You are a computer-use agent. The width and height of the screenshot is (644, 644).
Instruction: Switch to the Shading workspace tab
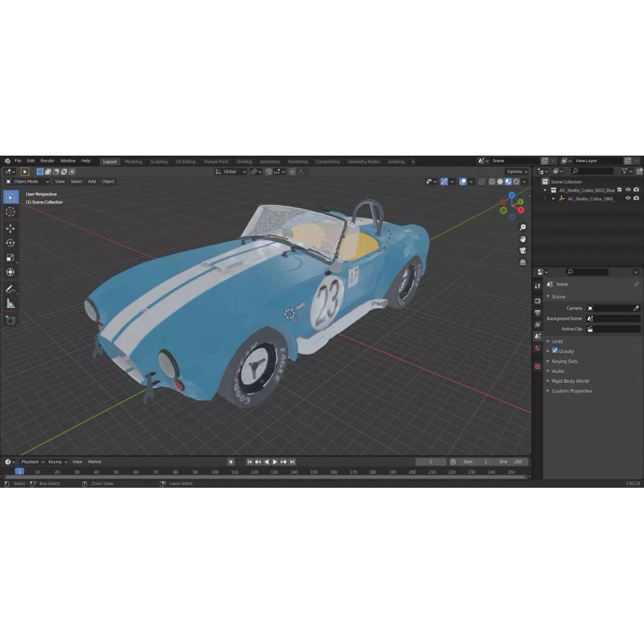(244, 162)
